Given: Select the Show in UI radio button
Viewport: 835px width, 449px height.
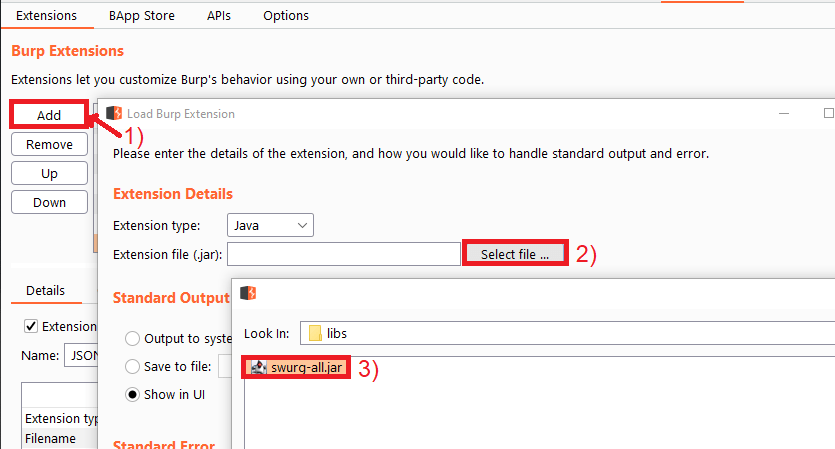Looking at the screenshot, I should click(132, 394).
